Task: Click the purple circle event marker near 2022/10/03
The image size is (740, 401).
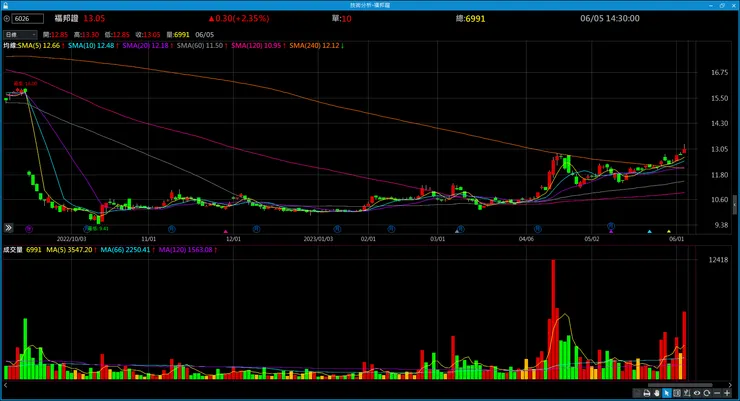Action: [x=29, y=229]
